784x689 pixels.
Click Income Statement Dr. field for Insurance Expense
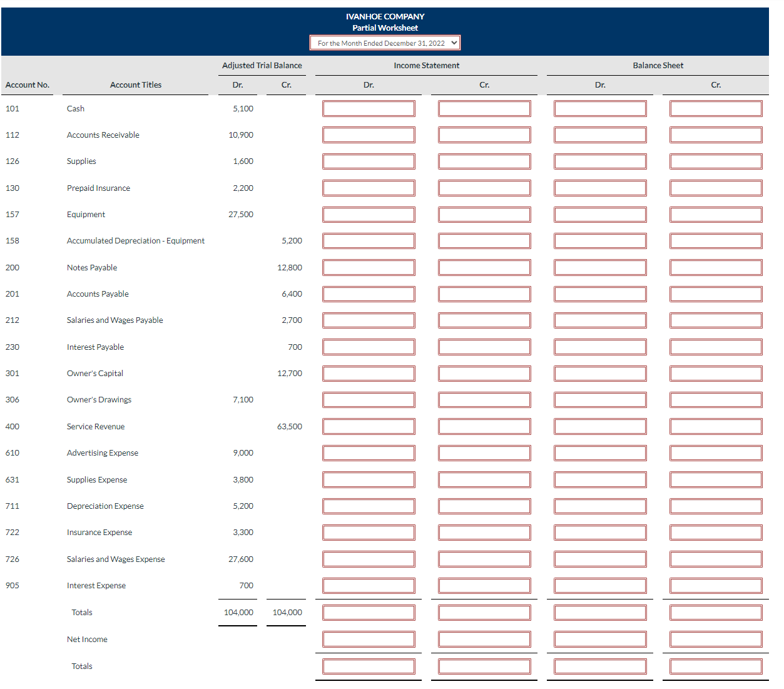369,533
